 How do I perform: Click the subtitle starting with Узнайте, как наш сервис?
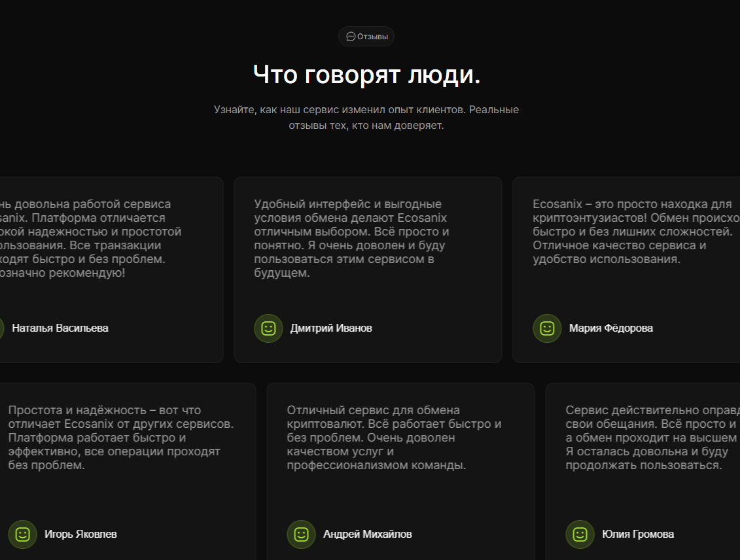point(366,118)
